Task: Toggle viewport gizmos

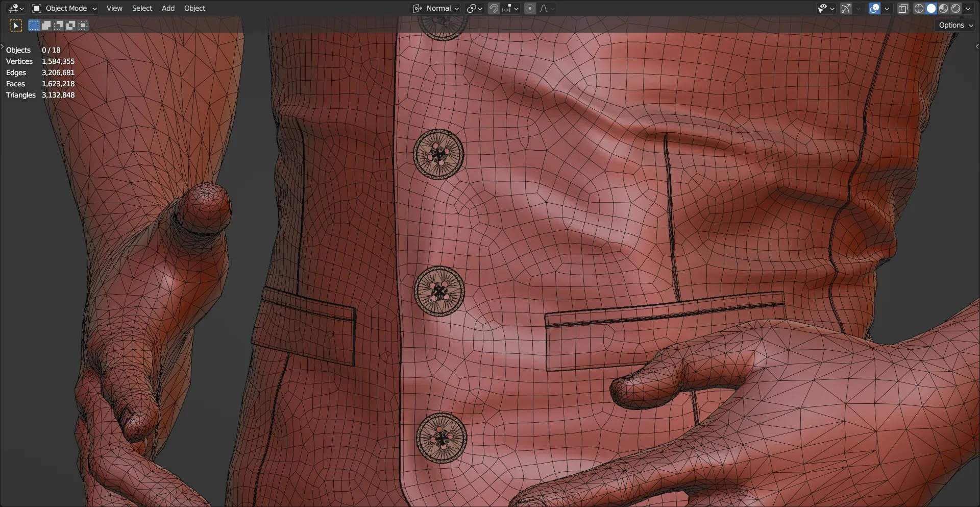Action: (846, 8)
